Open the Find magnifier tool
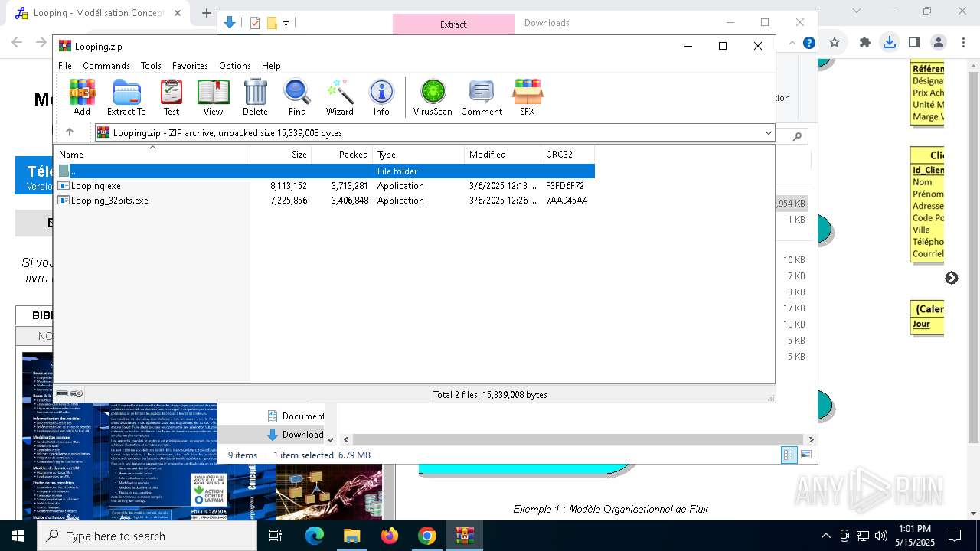The height and width of the screenshot is (551, 980). (297, 97)
